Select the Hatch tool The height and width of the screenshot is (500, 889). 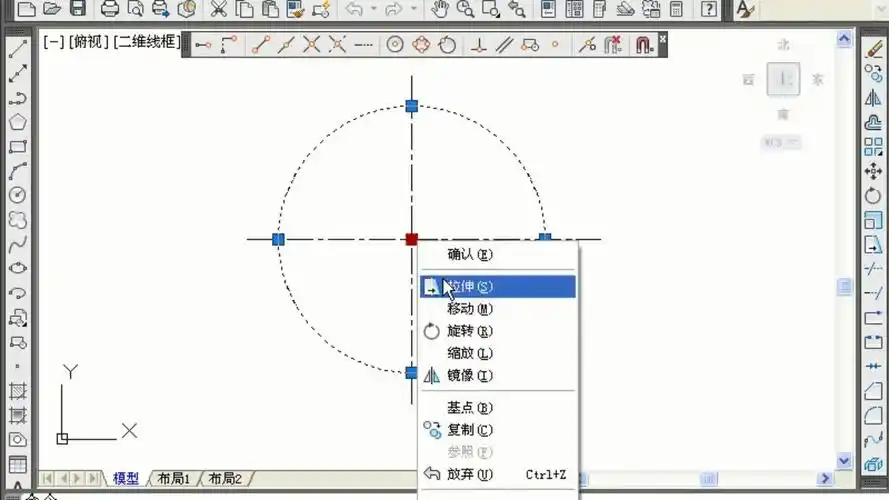tap(18, 391)
